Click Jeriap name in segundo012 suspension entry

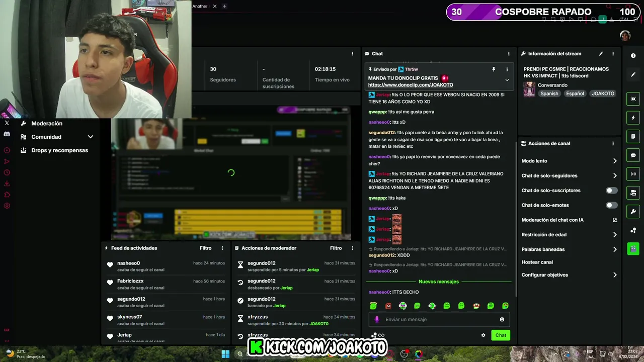click(x=313, y=270)
